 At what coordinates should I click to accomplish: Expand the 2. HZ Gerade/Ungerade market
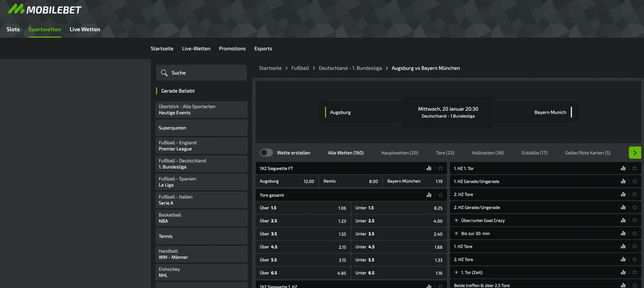coord(545,207)
